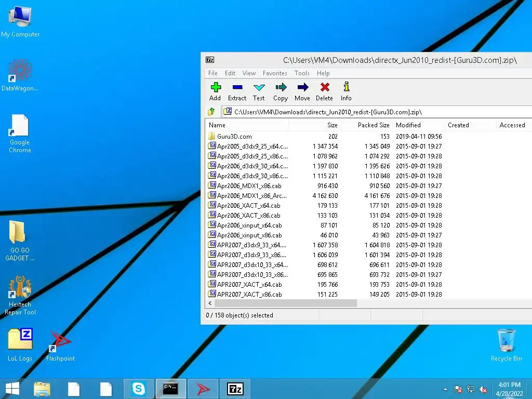Go up one folder level arrow
Viewport: 532px width, 399px height.
click(x=211, y=112)
